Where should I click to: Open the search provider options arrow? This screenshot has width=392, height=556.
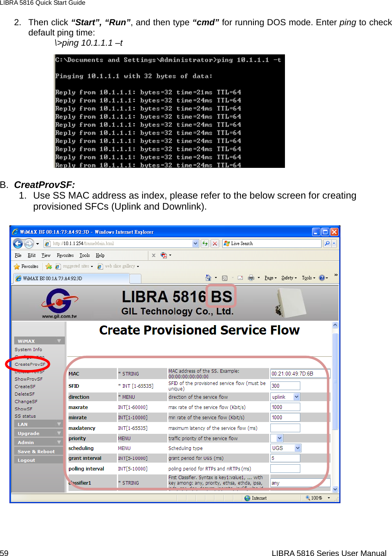(334, 244)
